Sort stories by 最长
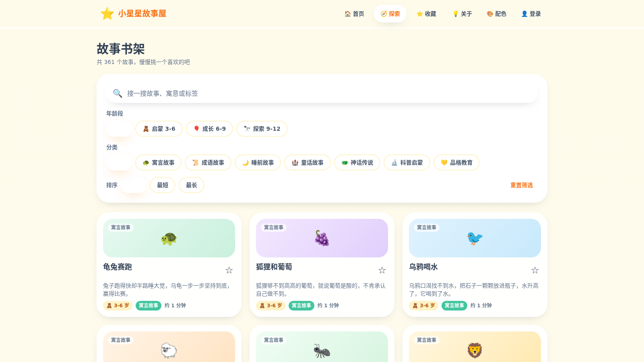644x362 pixels. point(192,185)
